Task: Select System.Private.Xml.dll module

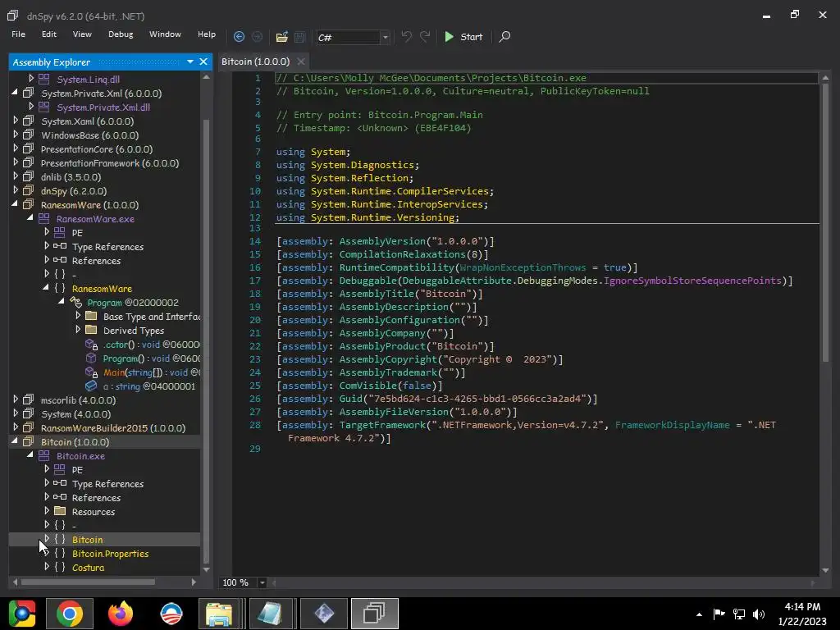Action: coord(103,107)
